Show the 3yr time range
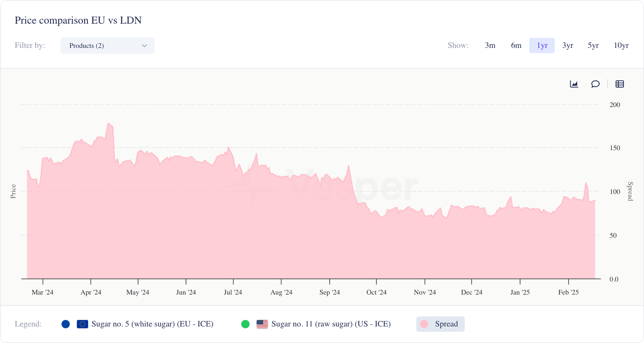Image resolution: width=644 pixels, height=343 pixels. click(x=568, y=45)
